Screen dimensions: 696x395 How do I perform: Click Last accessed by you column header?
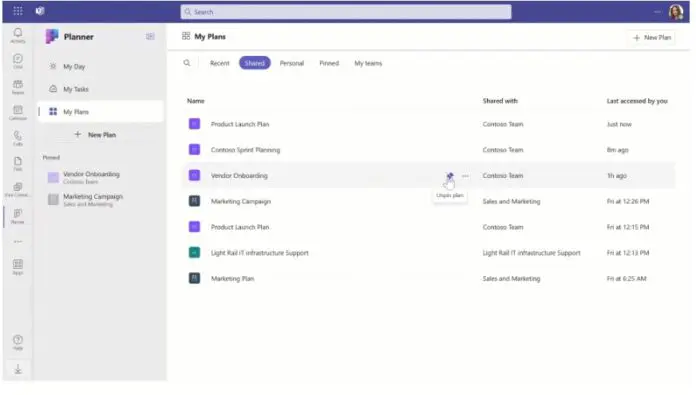pyautogui.click(x=637, y=101)
